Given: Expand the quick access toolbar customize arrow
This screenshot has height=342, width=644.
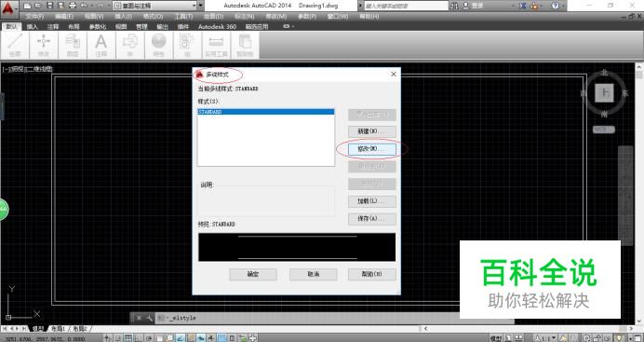Looking at the screenshot, I should coord(201,6).
